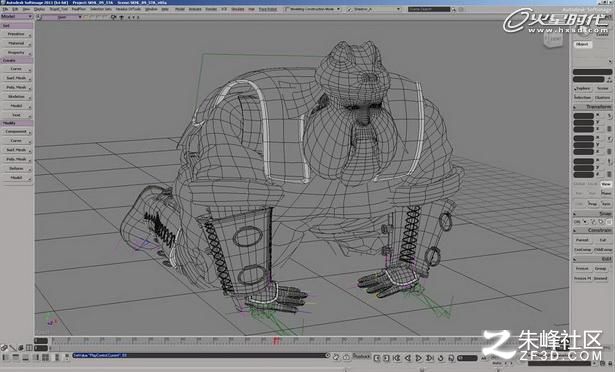Open the Edit menu
This screenshot has width=615, height=372.
coord(15,9)
